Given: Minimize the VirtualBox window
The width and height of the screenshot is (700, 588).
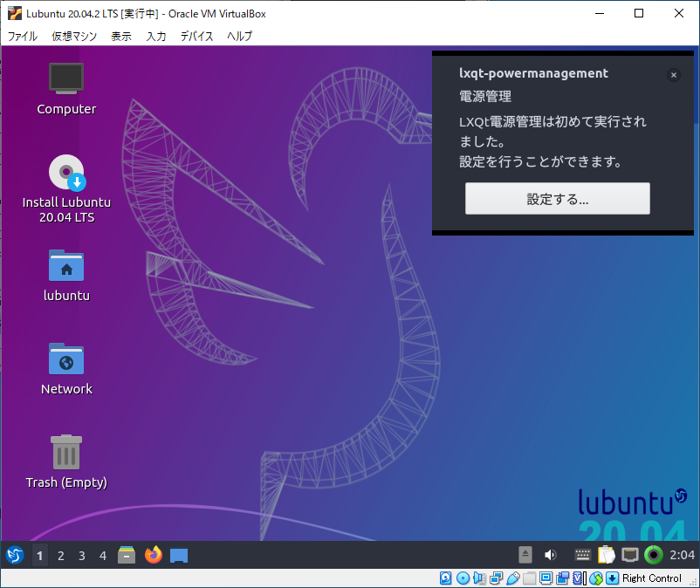Looking at the screenshot, I should (x=600, y=13).
